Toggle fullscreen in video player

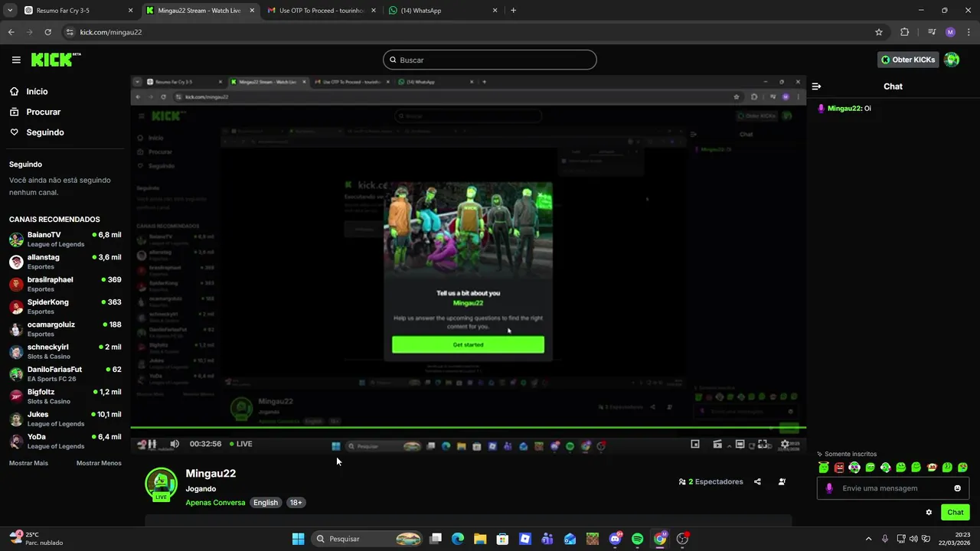tap(763, 444)
